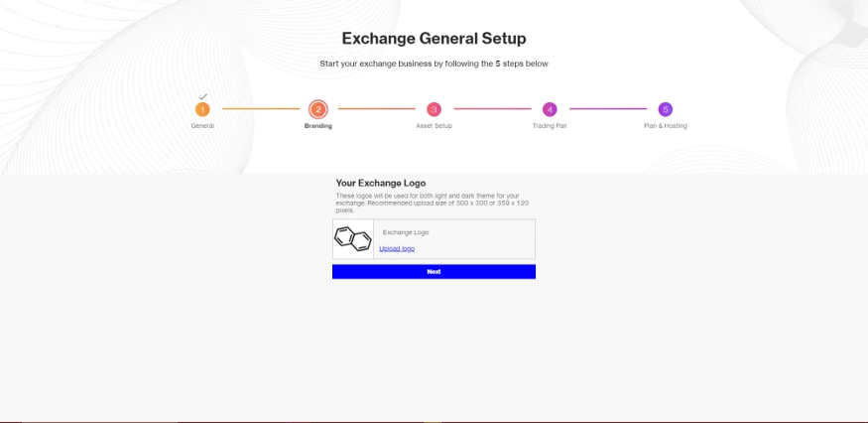Click the "Your Exchange Logo" heading
This screenshot has width=868, height=423.
point(381,183)
